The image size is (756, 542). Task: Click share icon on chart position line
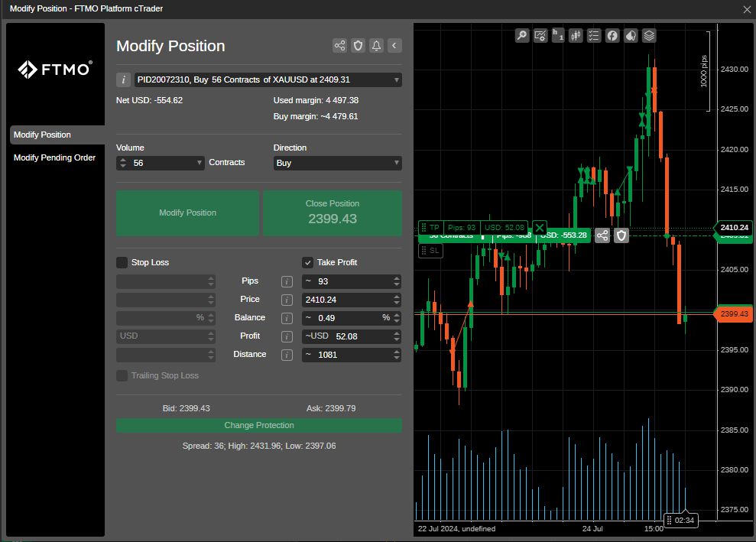click(x=602, y=235)
